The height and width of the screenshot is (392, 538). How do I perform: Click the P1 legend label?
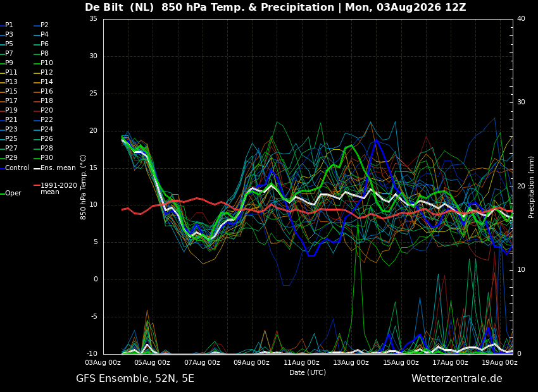(9, 25)
